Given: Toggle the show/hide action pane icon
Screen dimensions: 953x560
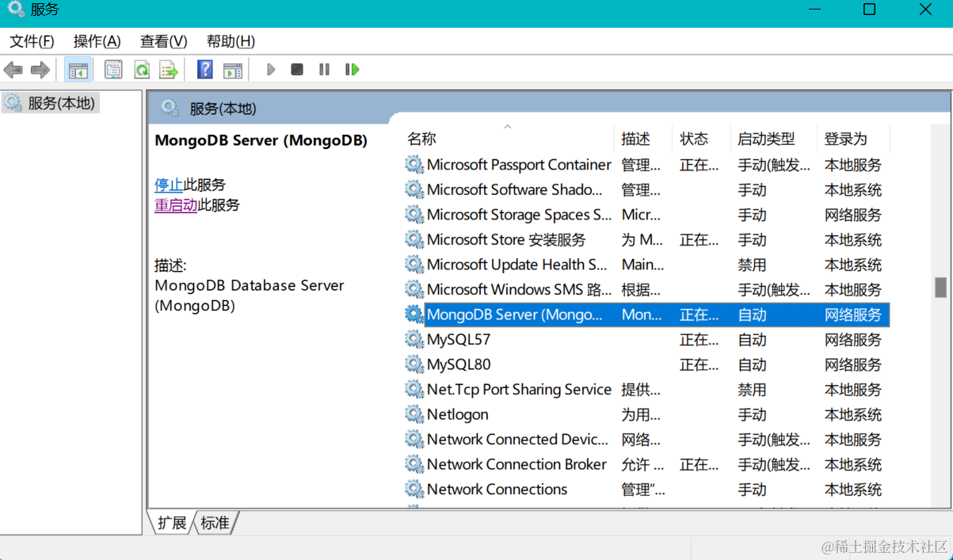Looking at the screenshot, I should coord(232,70).
